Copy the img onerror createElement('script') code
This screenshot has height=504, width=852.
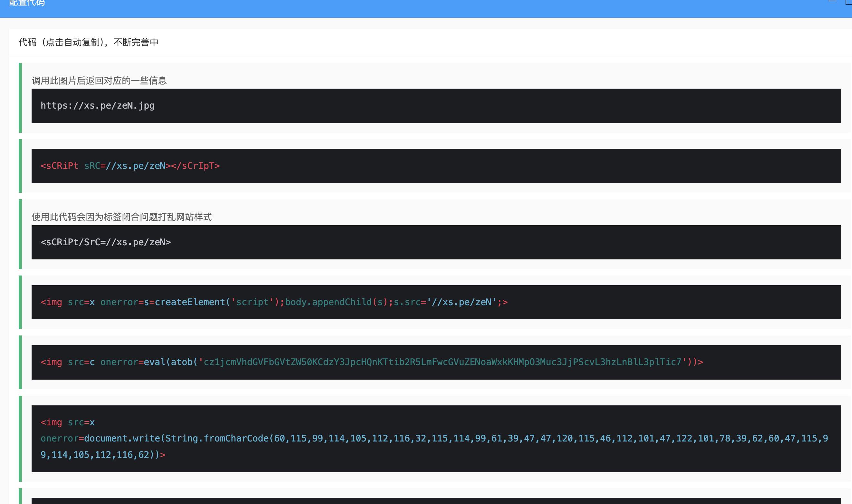(x=436, y=302)
